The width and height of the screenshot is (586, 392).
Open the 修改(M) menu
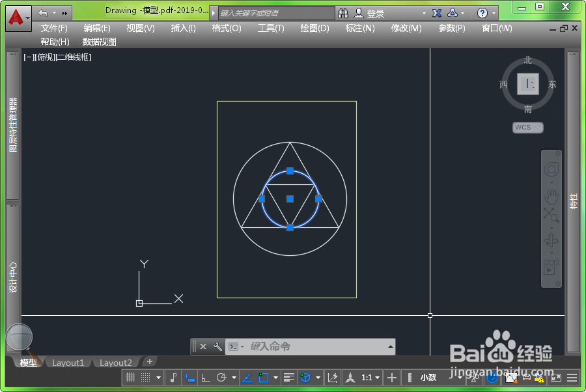[x=406, y=29]
